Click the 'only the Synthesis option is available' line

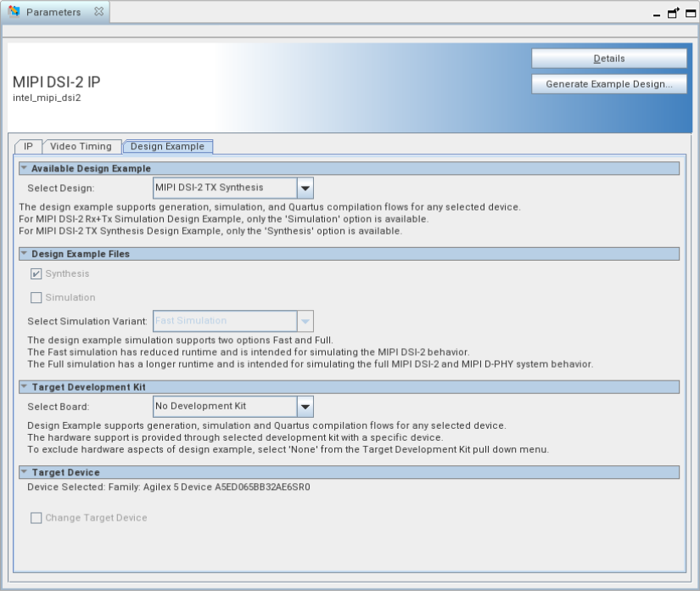coord(210,231)
